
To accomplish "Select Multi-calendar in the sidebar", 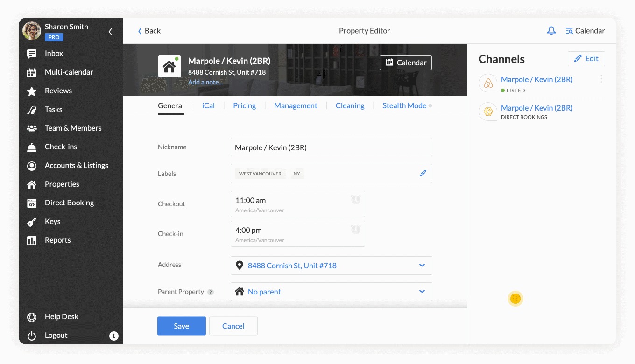I will [x=69, y=72].
